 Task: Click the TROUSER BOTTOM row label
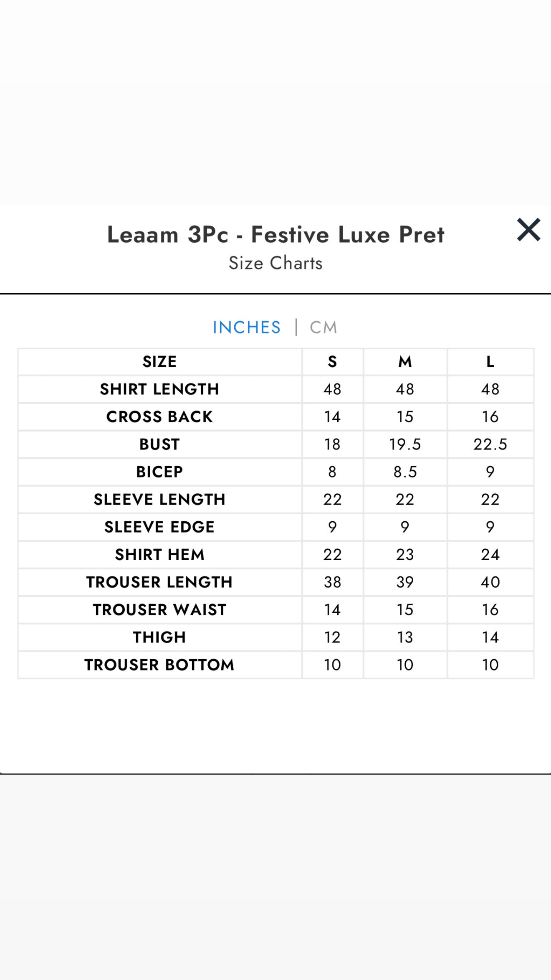[x=160, y=665]
